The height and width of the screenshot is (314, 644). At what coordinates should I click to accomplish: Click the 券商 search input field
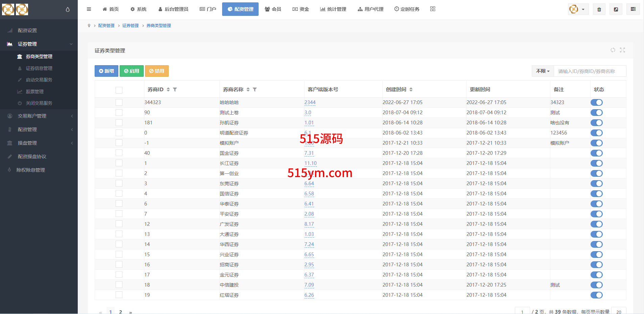(x=590, y=71)
